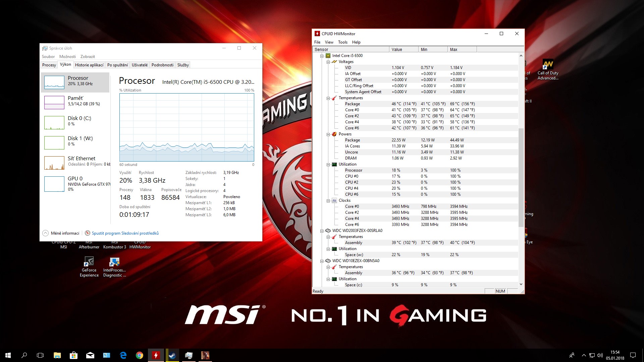Viewport: 644px width, 362px height.
Task: Open Microsoft Edge from taskbar
Action: (123, 355)
